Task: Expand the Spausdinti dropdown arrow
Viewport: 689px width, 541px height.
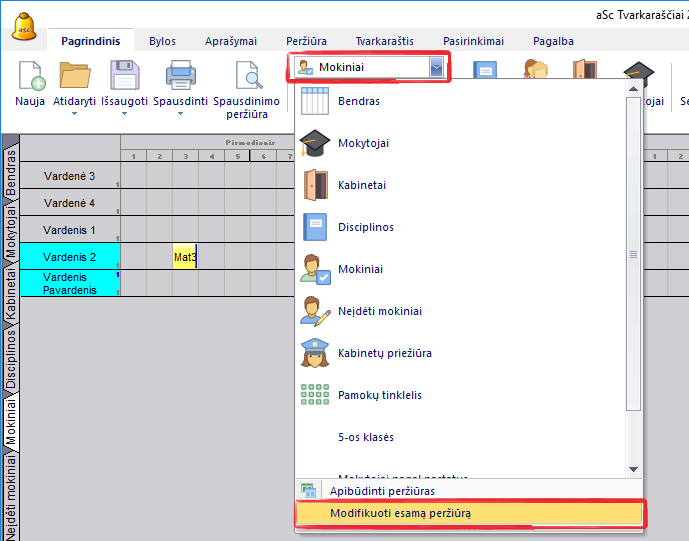Action: click(180, 114)
